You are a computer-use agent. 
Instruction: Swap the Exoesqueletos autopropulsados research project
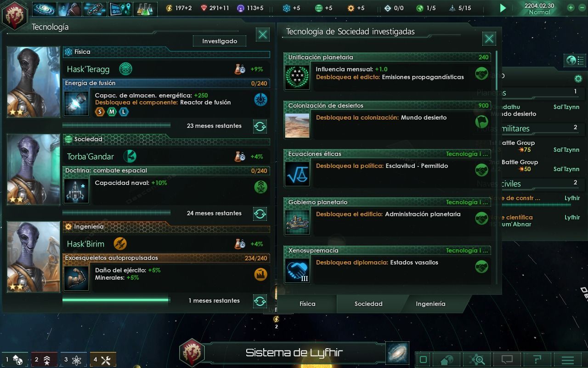point(260,301)
